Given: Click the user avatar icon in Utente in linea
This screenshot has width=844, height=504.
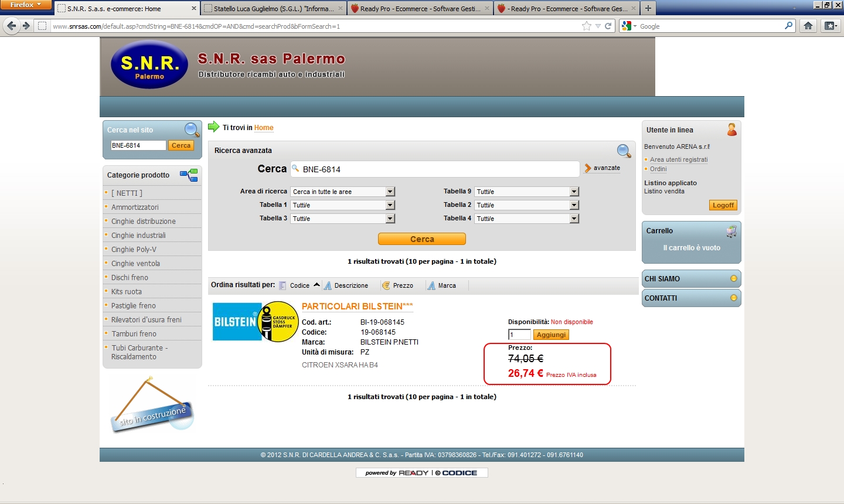Looking at the screenshot, I should [731, 130].
